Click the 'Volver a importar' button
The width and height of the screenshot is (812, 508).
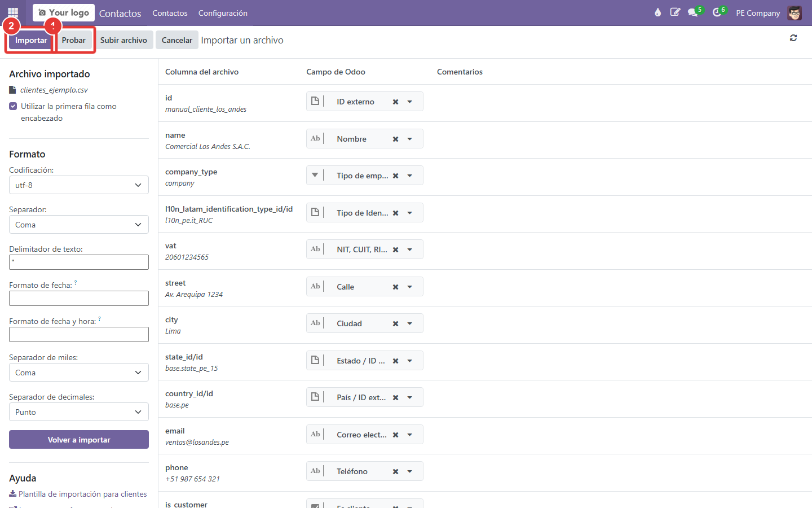pyautogui.click(x=79, y=440)
